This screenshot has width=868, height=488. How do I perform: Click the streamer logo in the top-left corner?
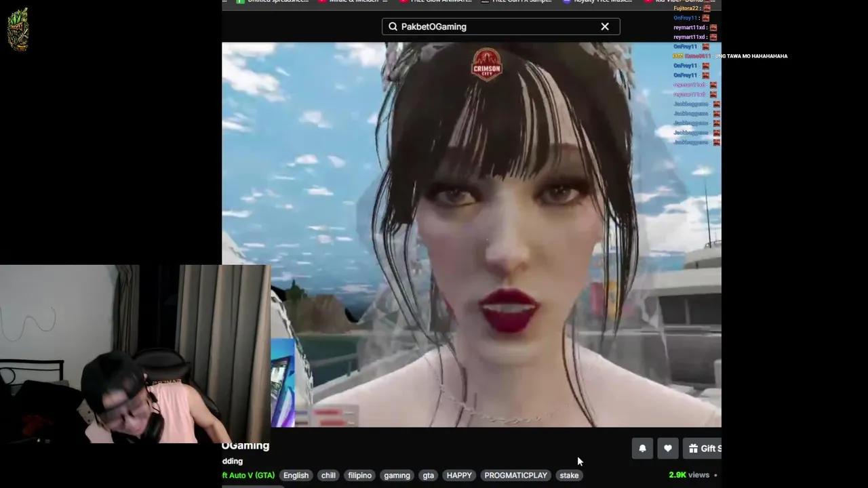coord(18,29)
